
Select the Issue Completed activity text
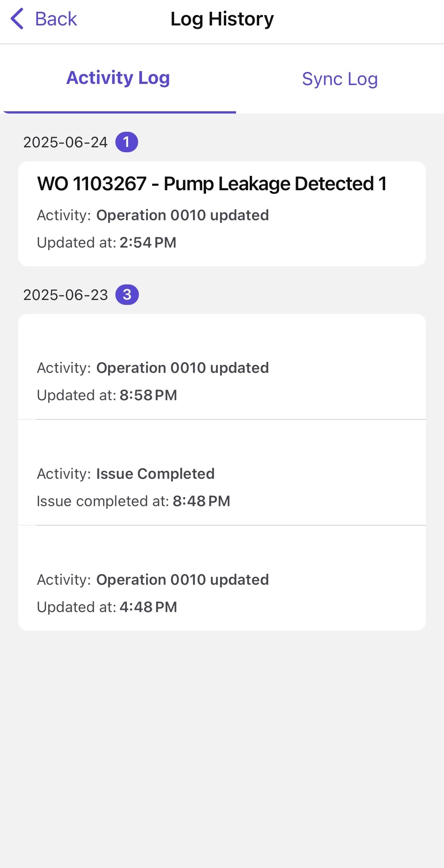pyautogui.click(x=155, y=474)
